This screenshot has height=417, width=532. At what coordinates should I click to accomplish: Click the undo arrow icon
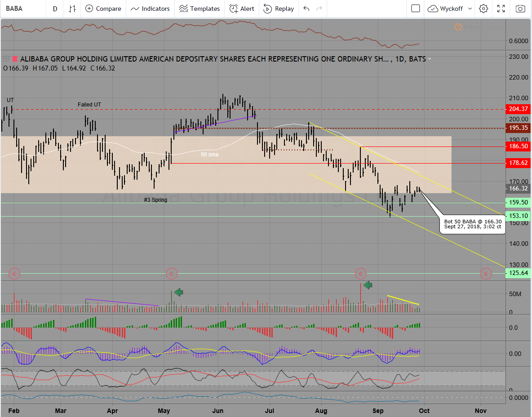point(306,9)
